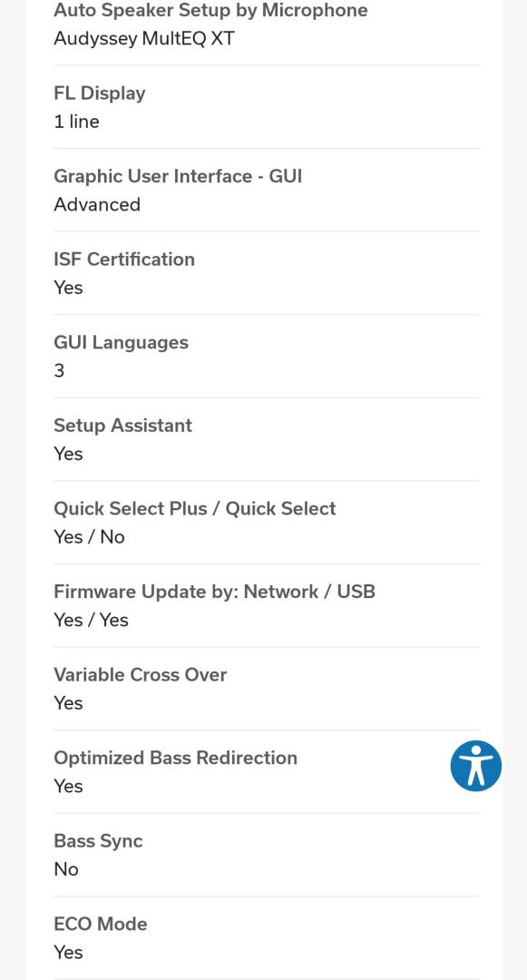
Task: Click the GUI Languages heading
Action: pos(122,342)
